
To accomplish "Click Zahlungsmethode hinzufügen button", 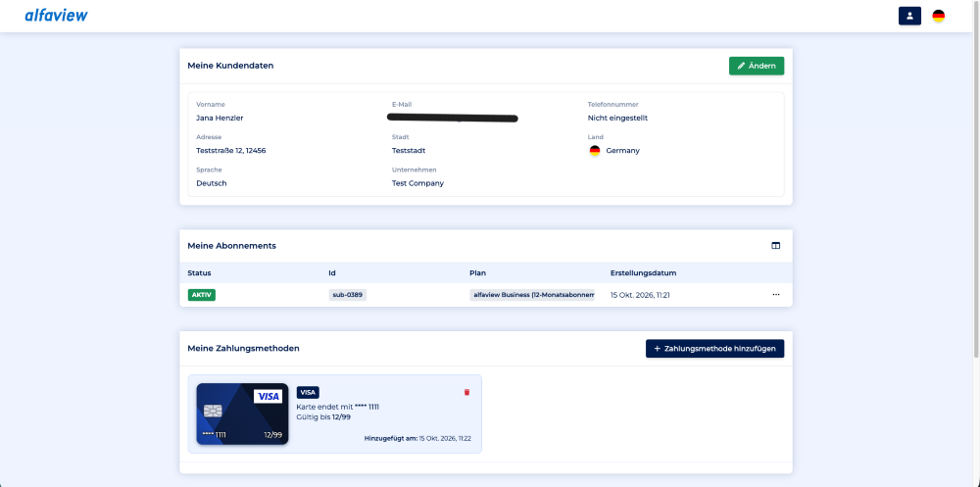I will point(714,349).
